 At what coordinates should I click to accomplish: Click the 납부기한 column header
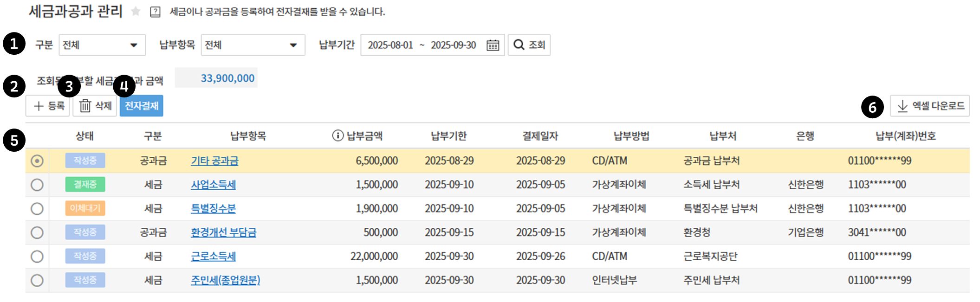pos(448,136)
